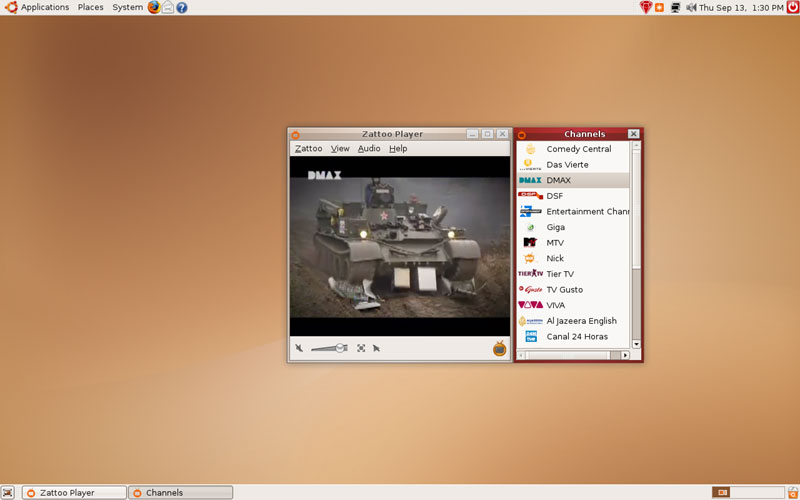Viewport: 800px width, 500px height.
Task: Open the Trash icon in bottom panel
Action: click(792, 492)
